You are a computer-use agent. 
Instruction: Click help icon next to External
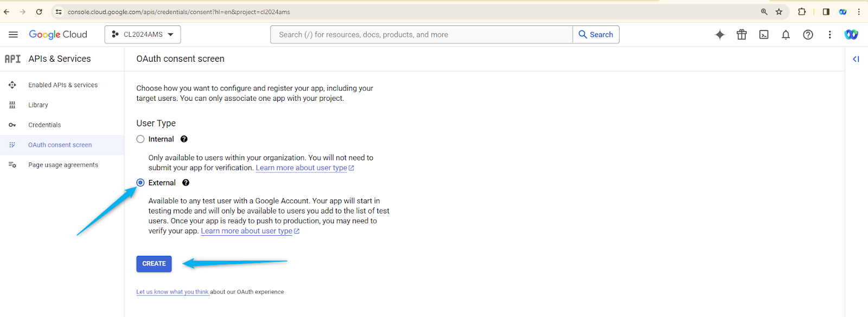186,183
